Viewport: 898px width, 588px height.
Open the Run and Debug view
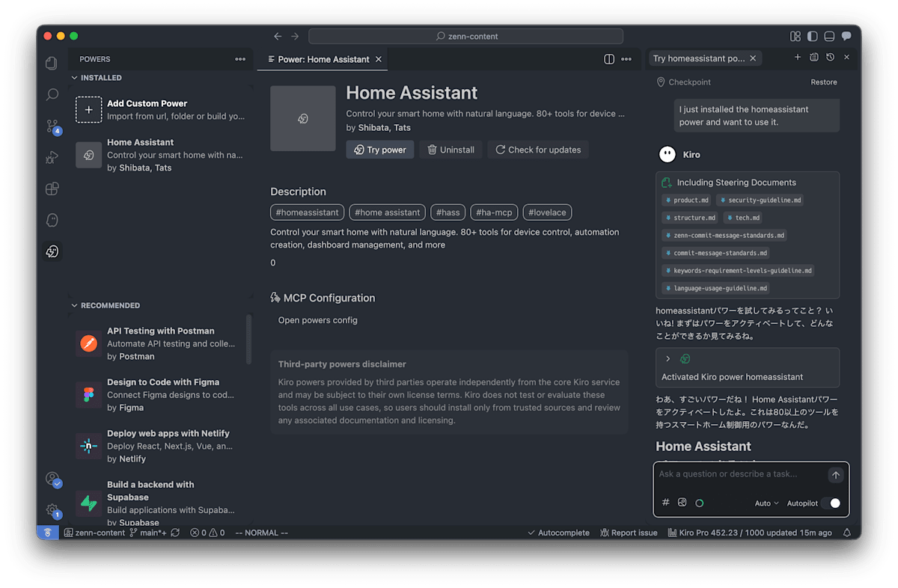(52, 158)
